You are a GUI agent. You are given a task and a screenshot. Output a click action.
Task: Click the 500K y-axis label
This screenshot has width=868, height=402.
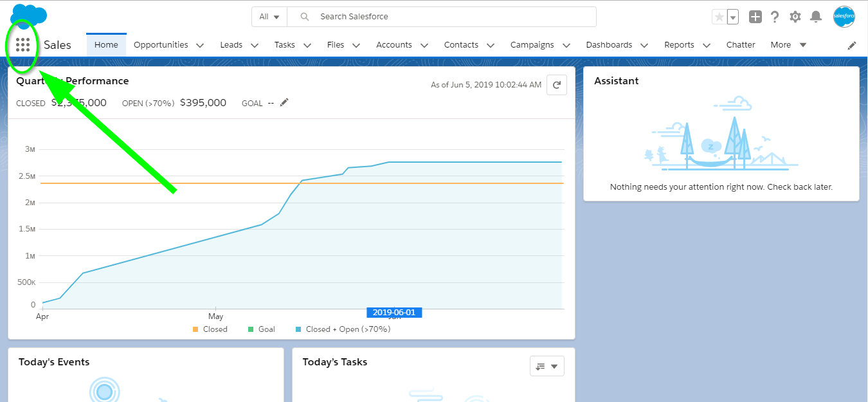click(x=26, y=282)
